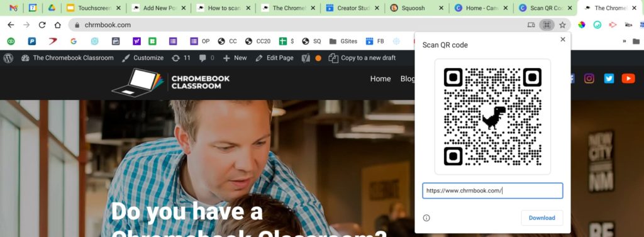644x237 pixels.
Task: Open the WordPress logo menu
Action: [8, 58]
